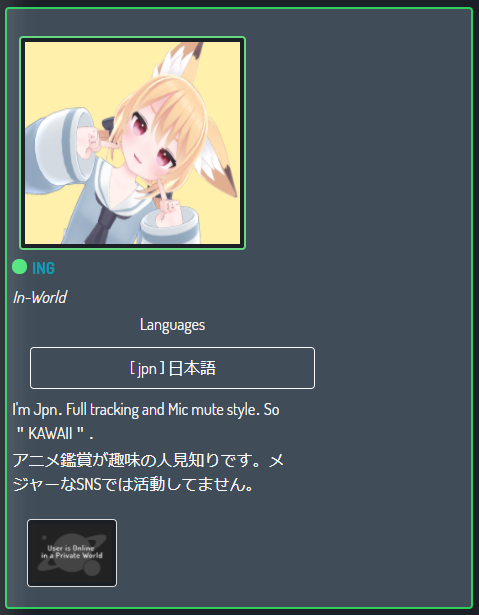Image resolution: width=479 pixels, height=615 pixels.
Task: Click the planet icon in the world thumbnail
Action: 72,553
